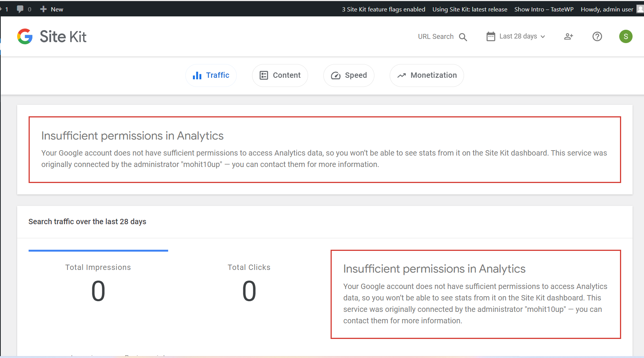Expand the Last 28 days dropdown
Image resolution: width=644 pixels, height=358 pixels.
[x=516, y=37]
